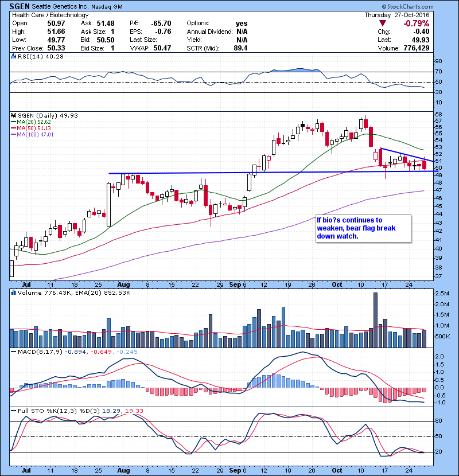Click the Nasdaq GM exchange label
This screenshot has width=459, height=476.
[x=107, y=7]
